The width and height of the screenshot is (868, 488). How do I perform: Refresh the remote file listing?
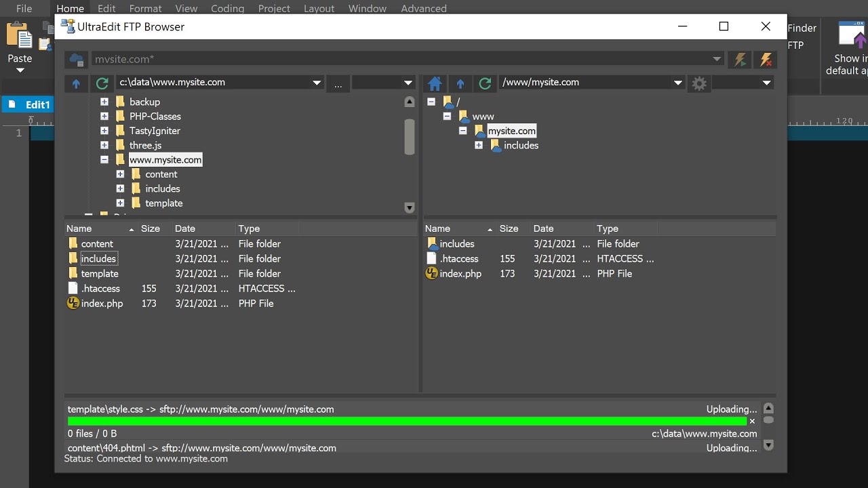[x=485, y=83]
